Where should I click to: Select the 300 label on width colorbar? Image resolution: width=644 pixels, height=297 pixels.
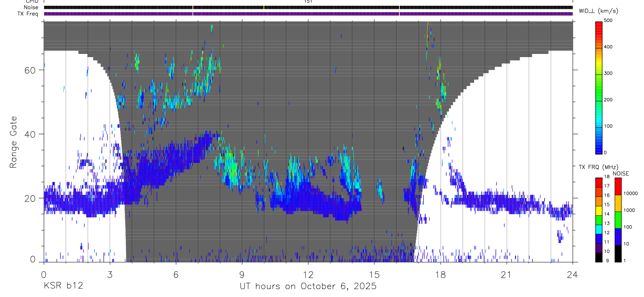tap(608, 73)
